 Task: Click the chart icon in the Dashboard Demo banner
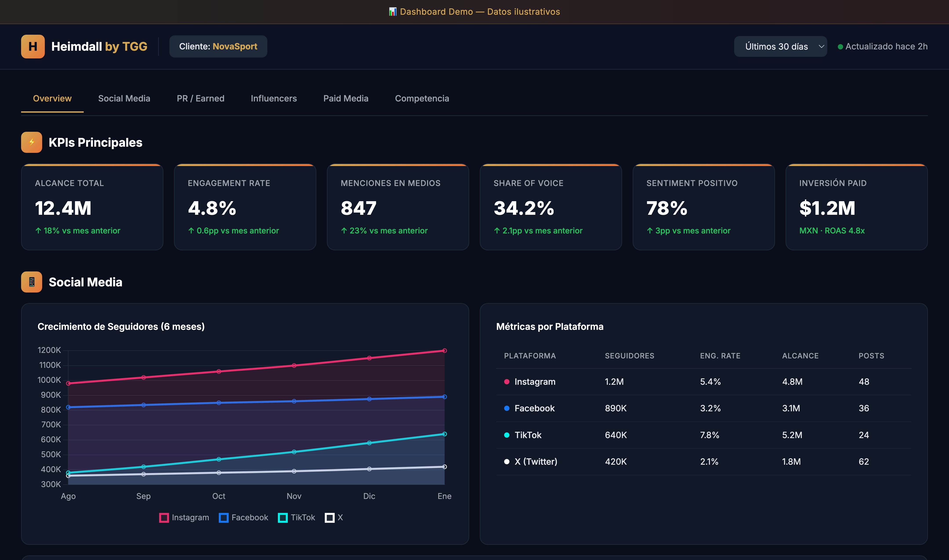tap(393, 12)
